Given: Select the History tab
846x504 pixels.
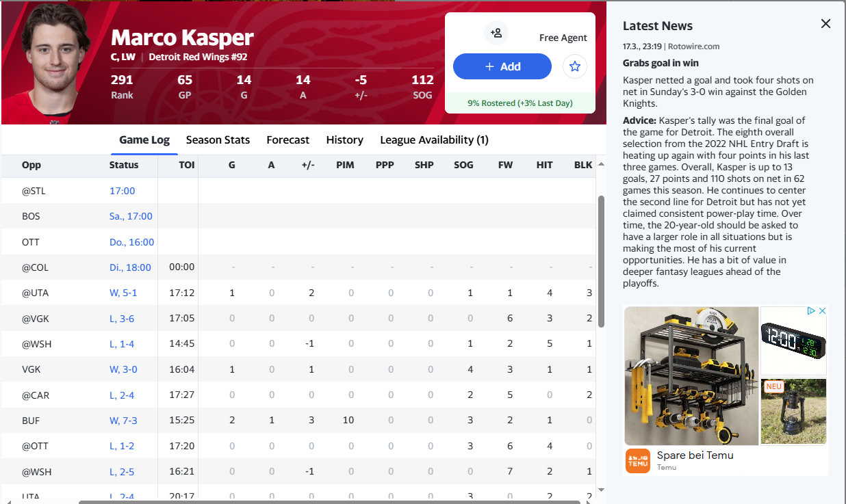Looking at the screenshot, I should [344, 140].
